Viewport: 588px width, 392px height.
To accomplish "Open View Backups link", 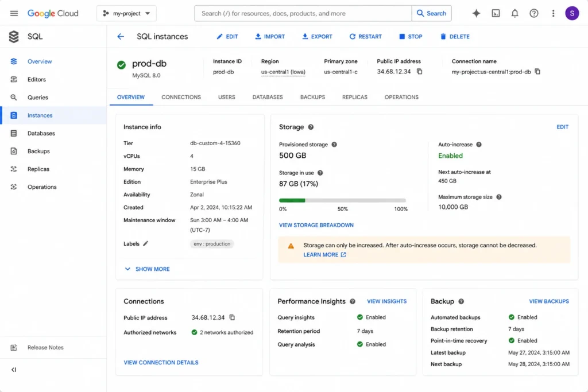I will (548, 301).
